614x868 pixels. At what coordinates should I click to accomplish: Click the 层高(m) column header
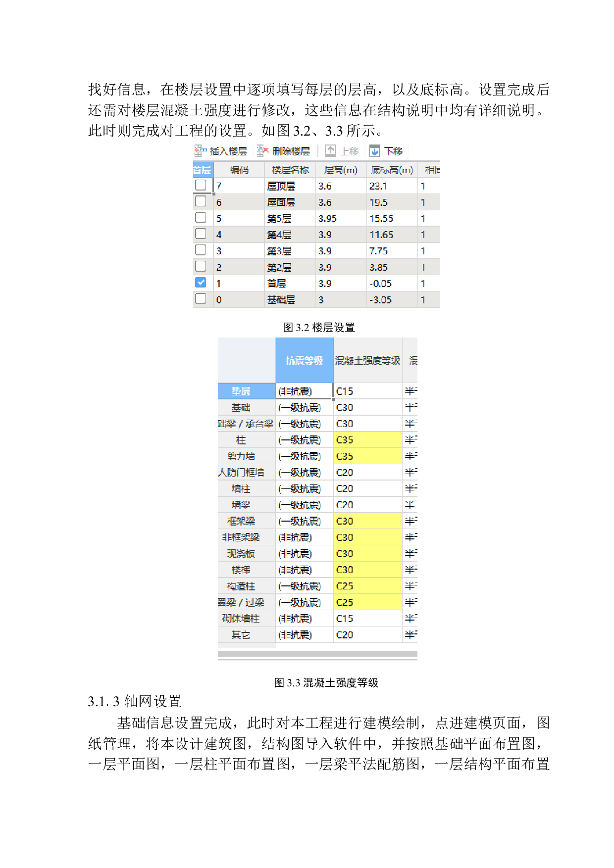(x=341, y=170)
